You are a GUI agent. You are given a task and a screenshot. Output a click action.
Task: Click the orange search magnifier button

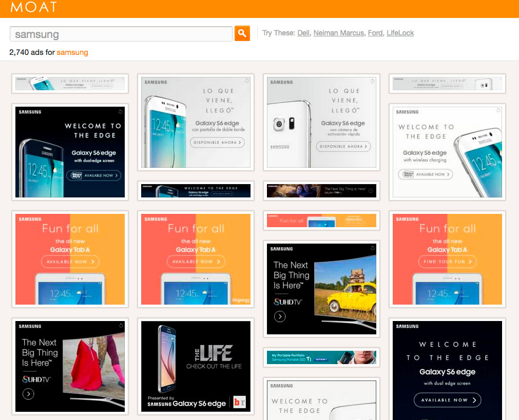tap(242, 33)
